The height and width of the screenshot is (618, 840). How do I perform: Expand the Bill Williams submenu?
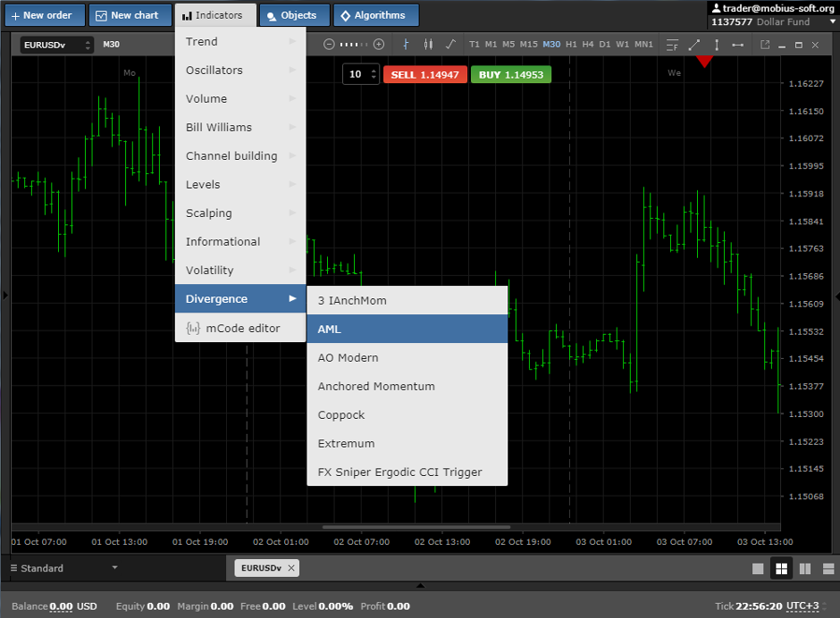pos(240,128)
